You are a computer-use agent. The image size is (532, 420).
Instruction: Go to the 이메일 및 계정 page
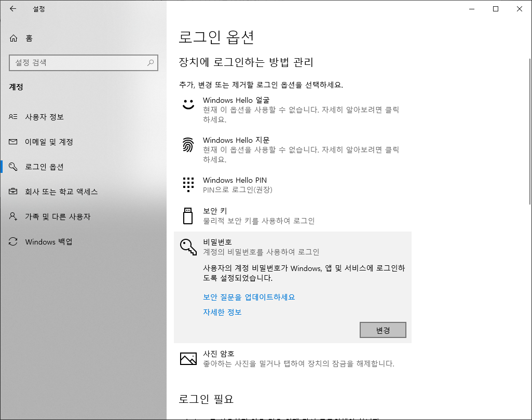point(83,142)
